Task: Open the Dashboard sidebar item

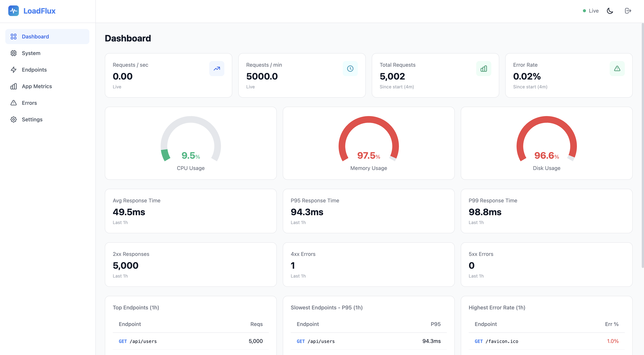Action: (x=47, y=37)
